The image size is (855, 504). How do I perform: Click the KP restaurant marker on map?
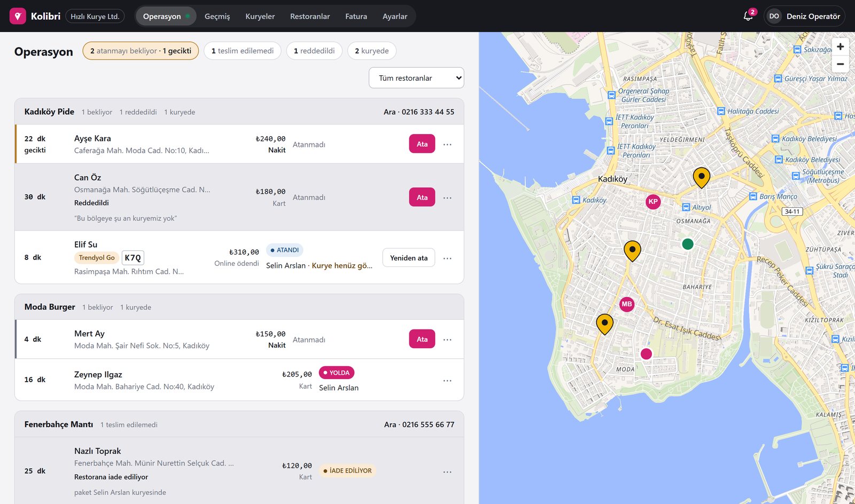[653, 201]
